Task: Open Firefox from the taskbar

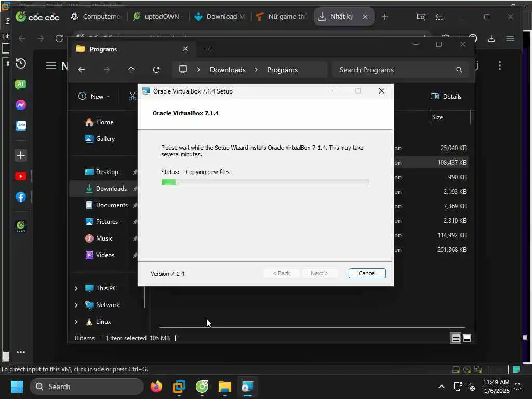Action: coord(156,387)
